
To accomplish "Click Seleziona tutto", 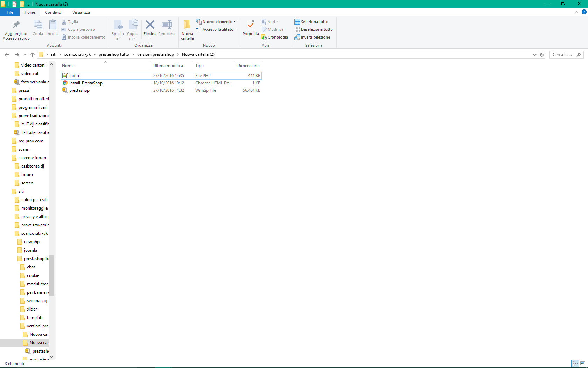I will 311,22.
